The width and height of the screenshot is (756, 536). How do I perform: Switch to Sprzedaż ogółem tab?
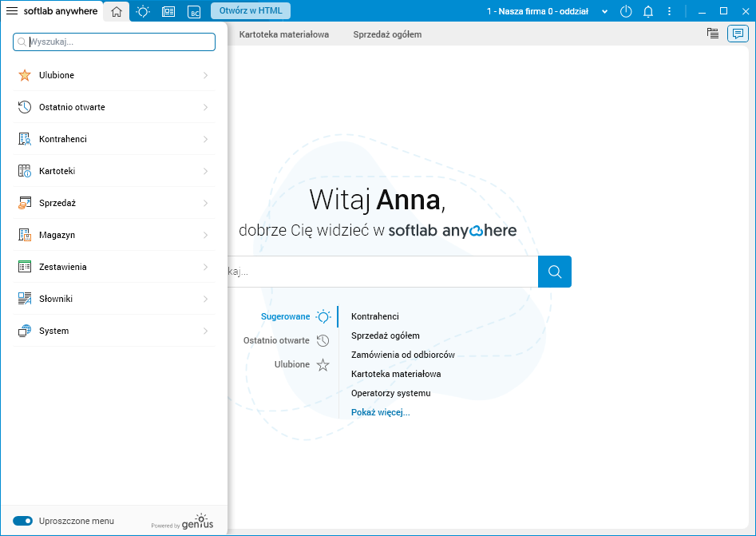pyautogui.click(x=387, y=34)
